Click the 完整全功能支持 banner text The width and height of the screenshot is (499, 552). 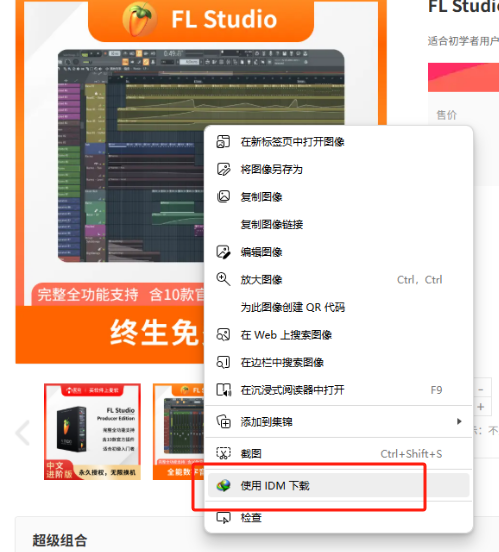(x=88, y=294)
